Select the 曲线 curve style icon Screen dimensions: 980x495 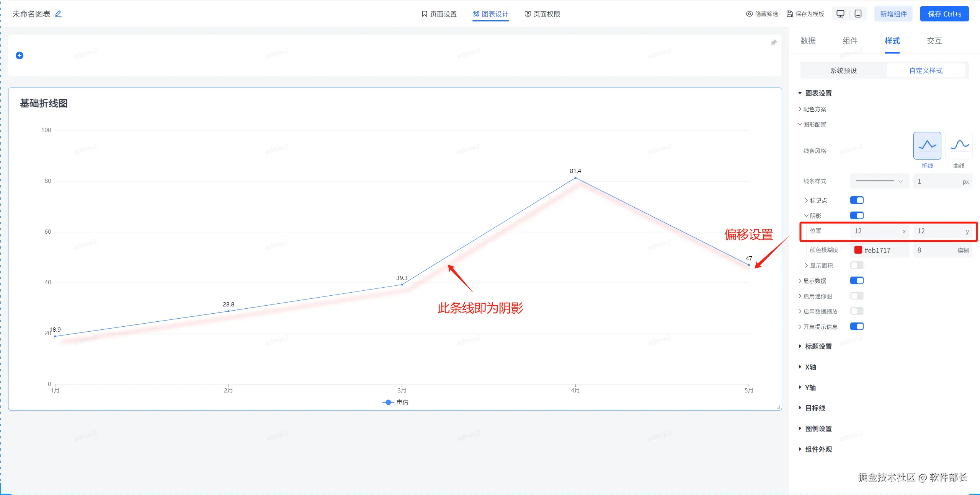click(x=959, y=146)
